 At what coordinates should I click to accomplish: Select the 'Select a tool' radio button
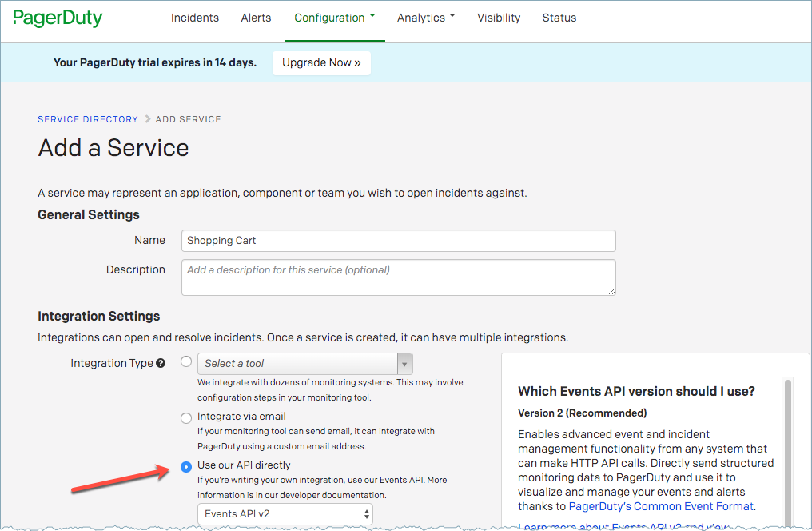pos(186,361)
